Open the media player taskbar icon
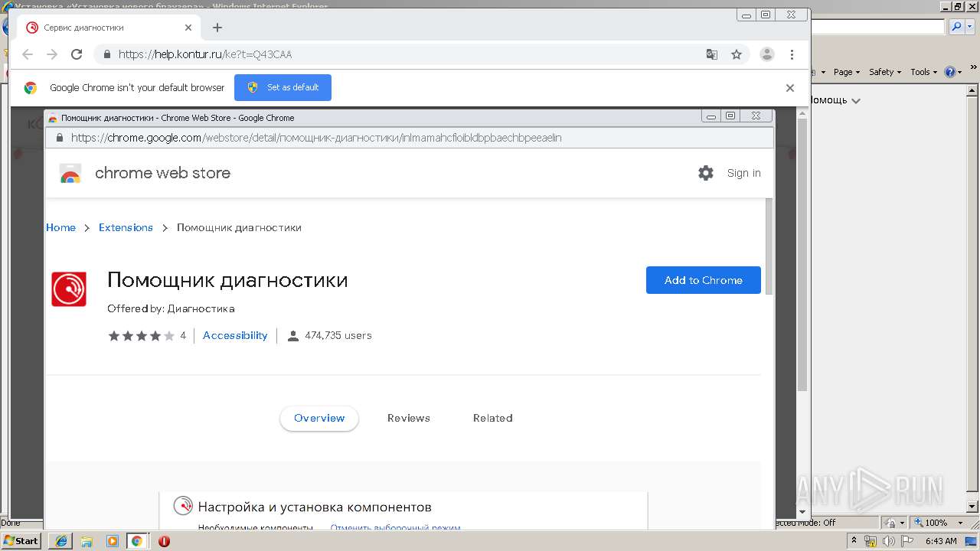The image size is (980, 551). click(x=113, y=541)
